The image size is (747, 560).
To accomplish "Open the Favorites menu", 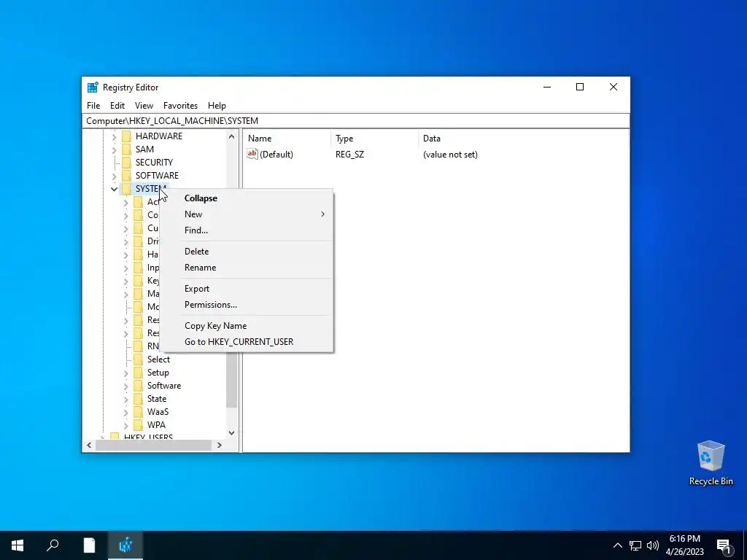I will pyautogui.click(x=180, y=106).
